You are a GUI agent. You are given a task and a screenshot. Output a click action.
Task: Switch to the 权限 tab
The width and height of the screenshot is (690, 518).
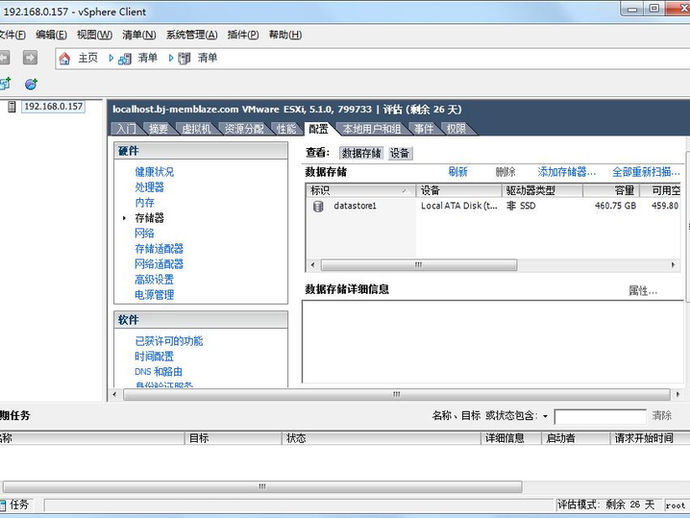coord(456,129)
